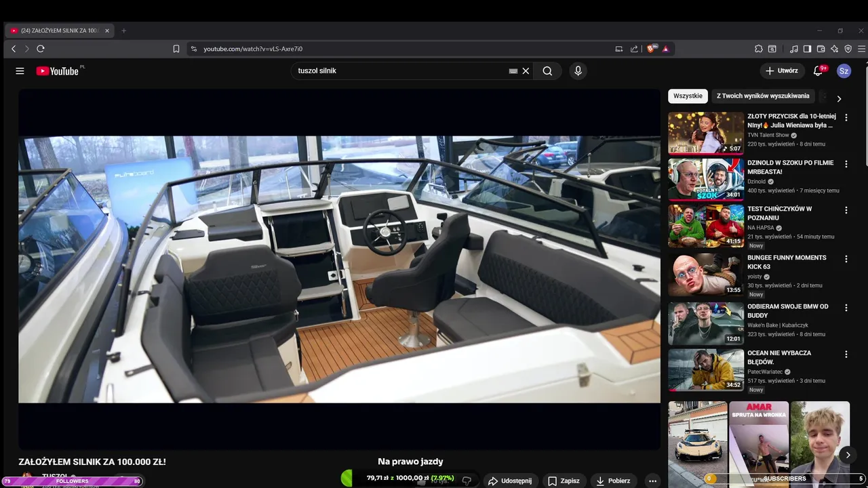Open options for BUNGEE FUNNY MOMENTS video
The height and width of the screenshot is (488, 868).
tap(846, 259)
